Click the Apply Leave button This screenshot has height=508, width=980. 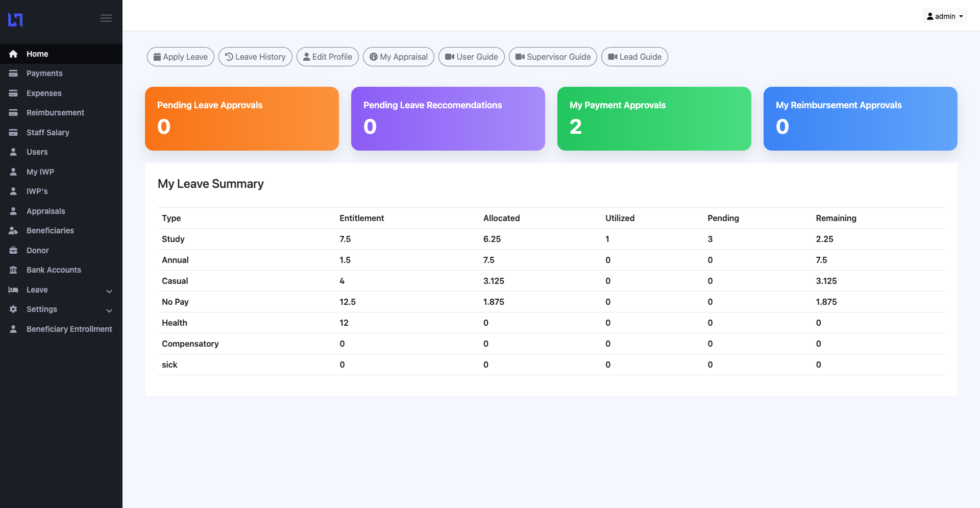click(180, 57)
